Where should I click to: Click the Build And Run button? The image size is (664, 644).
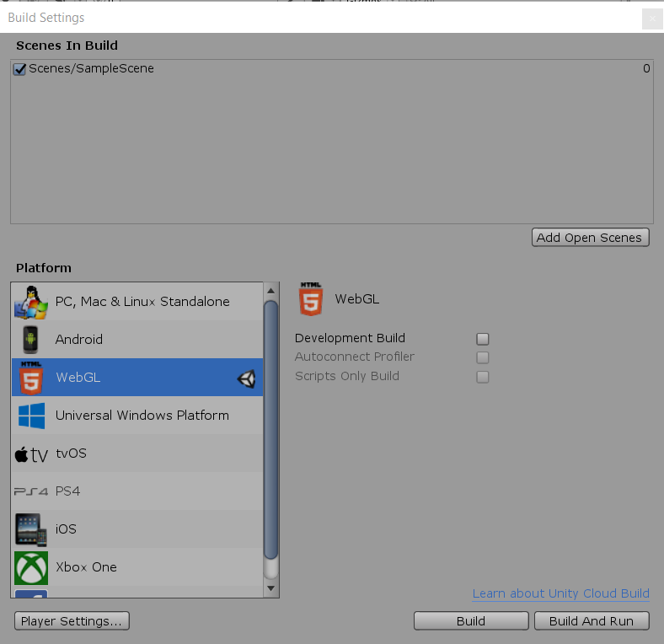point(591,621)
